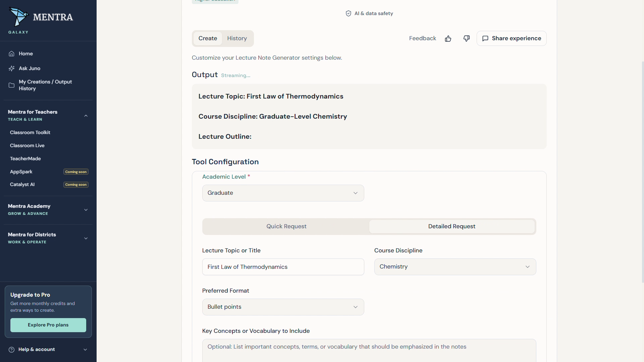Expand the Mentra for Districts section
Screen dimensions: 644x362
click(x=86, y=238)
